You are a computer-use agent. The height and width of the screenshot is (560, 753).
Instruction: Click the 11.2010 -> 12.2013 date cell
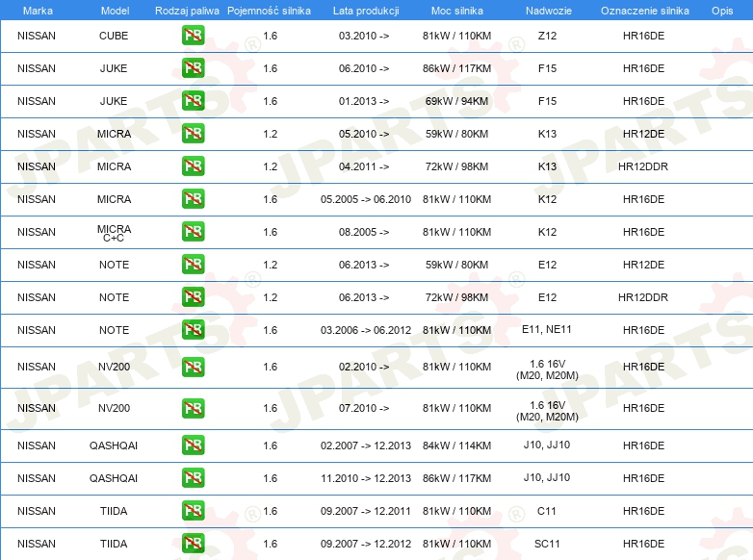click(x=366, y=478)
